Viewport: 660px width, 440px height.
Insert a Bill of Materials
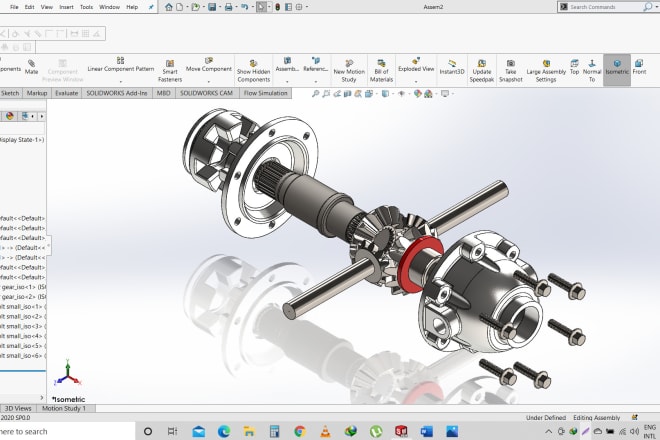click(381, 70)
